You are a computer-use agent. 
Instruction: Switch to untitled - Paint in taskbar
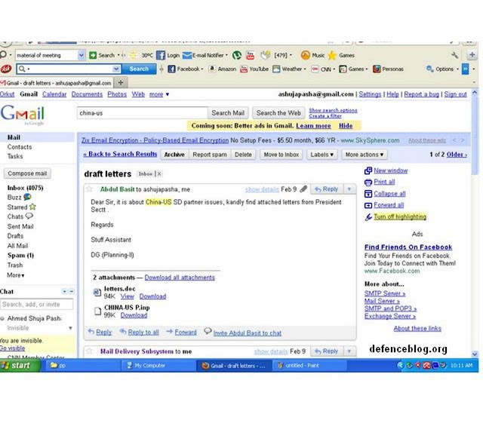click(309, 366)
